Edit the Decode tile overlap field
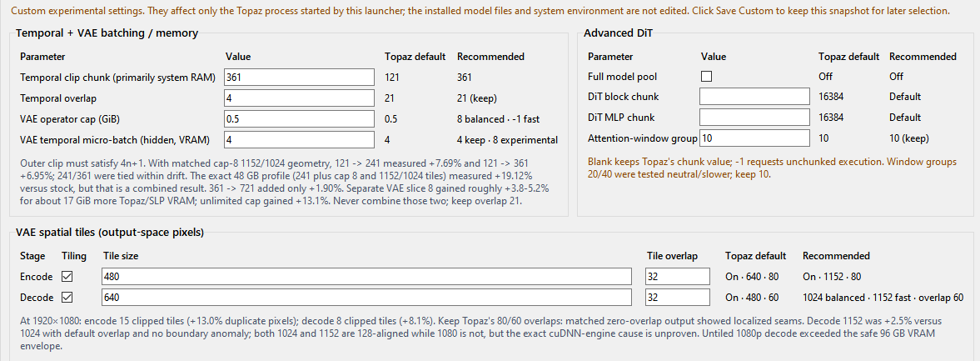The width and height of the screenshot is (980, 361). (678, 297)
